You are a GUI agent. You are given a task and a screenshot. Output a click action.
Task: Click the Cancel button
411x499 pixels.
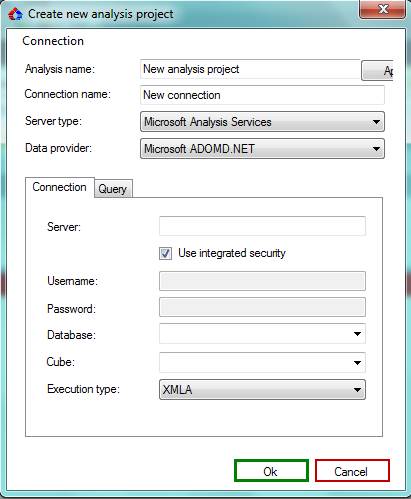click(352, 471)
